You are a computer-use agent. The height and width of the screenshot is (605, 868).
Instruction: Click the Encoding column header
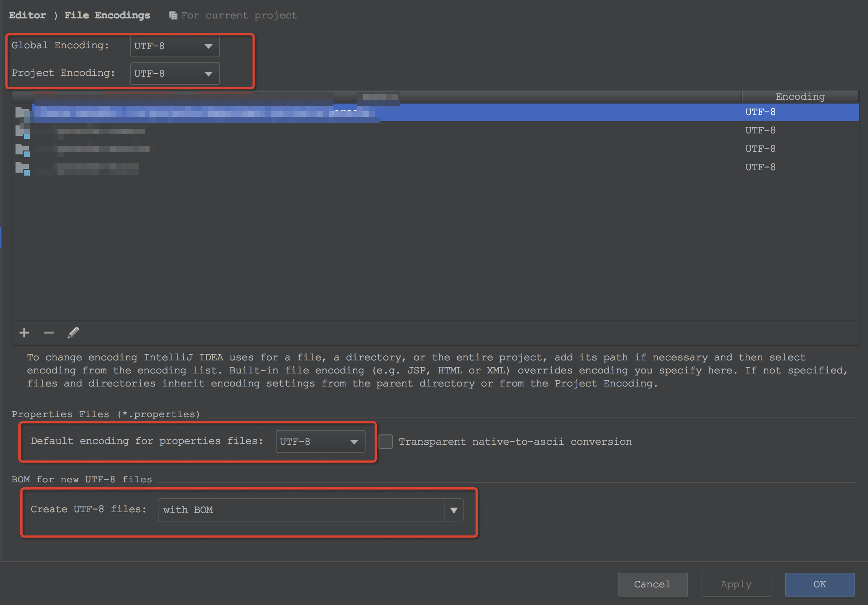pos(800,97)
